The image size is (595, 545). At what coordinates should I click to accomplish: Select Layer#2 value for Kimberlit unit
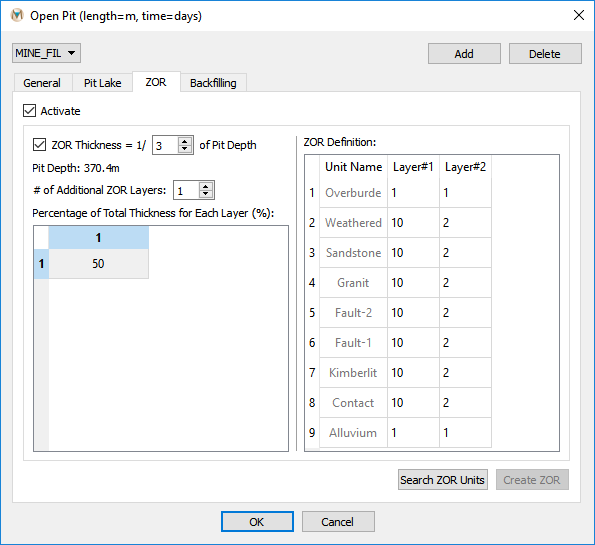point(465,372)
